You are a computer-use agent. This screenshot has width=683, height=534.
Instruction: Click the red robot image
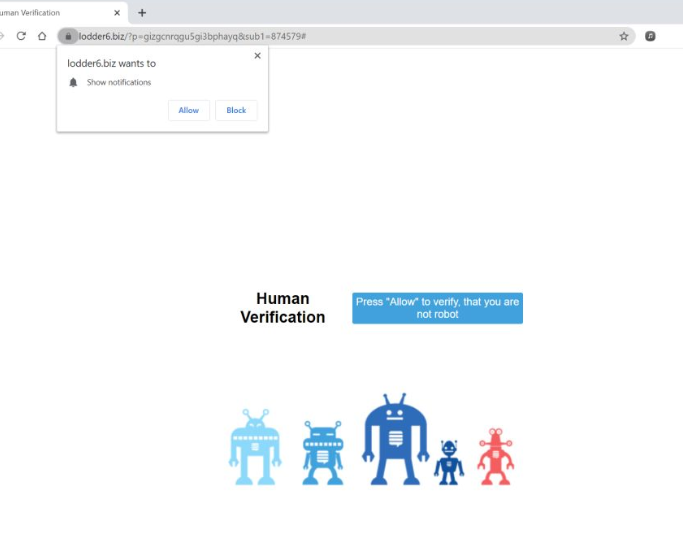click(496, 456)
